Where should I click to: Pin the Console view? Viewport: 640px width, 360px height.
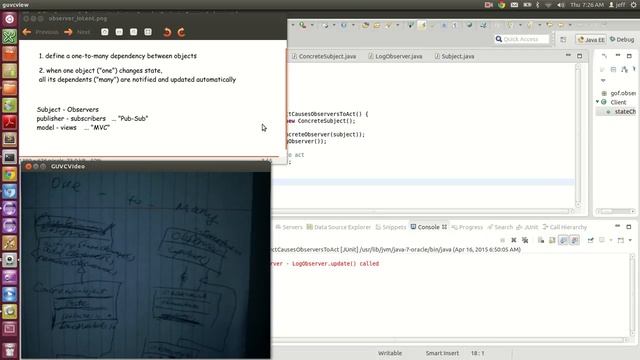591,240
